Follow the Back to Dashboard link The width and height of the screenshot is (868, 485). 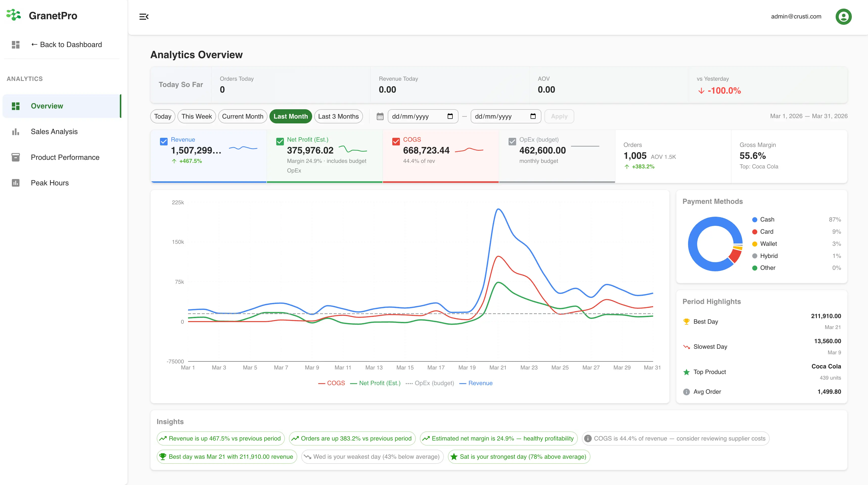(x=66, y=45)
